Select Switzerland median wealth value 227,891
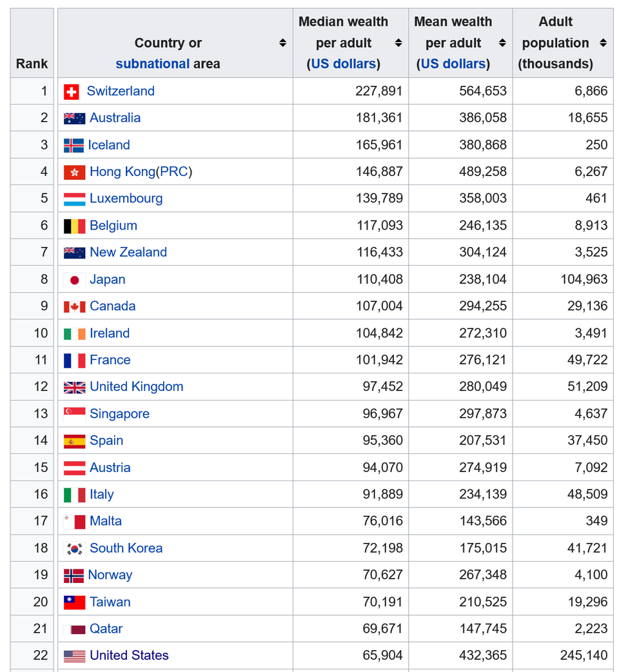This screenshot has width=619, height=672. click(x=379, y=91)
